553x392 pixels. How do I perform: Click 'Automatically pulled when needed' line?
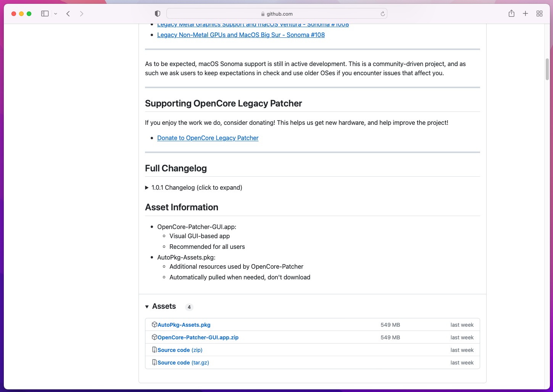[x=240, y=277]
